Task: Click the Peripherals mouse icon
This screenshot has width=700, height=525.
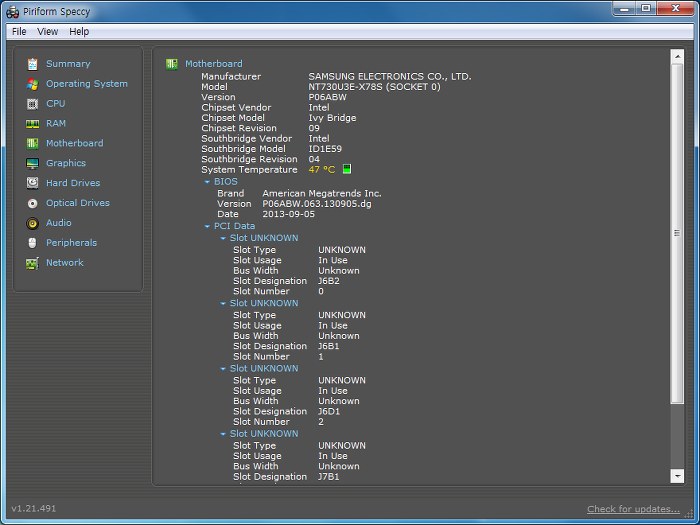Action: click(x=32, y=243)
